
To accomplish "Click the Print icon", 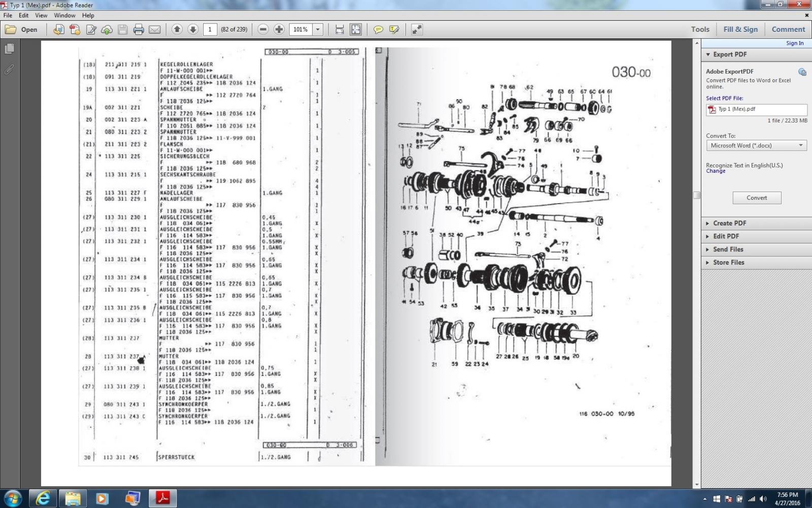I will click(139, 29).
